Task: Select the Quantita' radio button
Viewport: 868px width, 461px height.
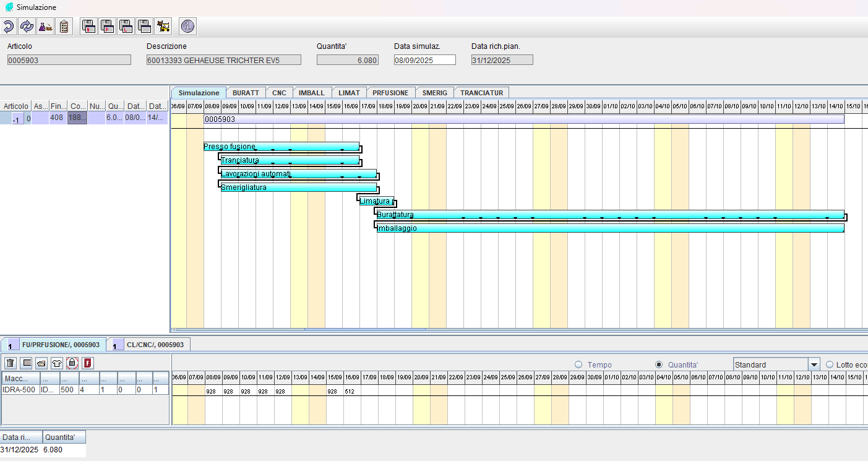Action: (658, 364)
